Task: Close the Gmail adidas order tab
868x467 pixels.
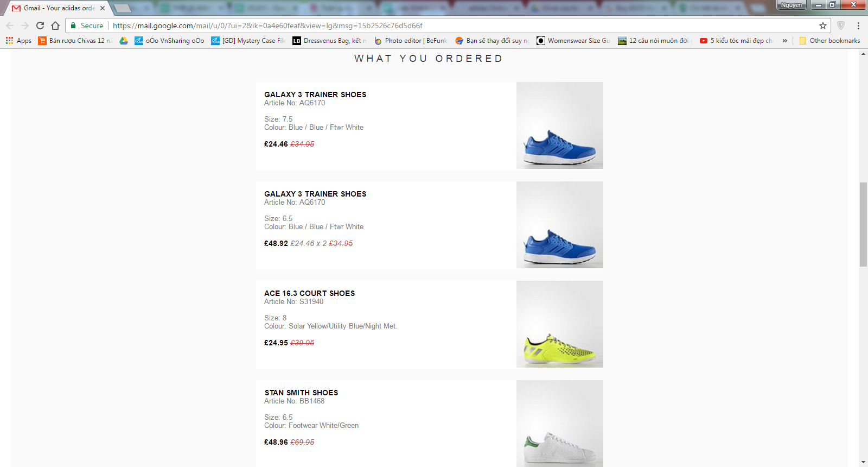Action: [103, 8]
